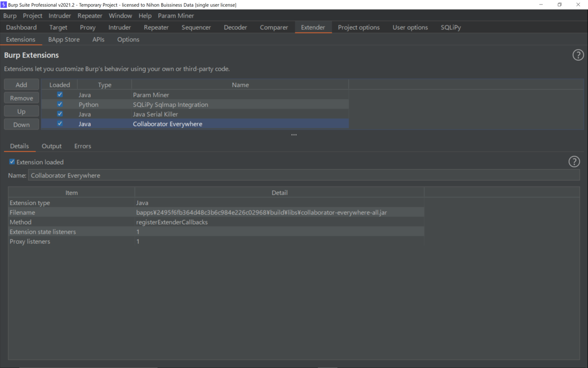
Task: Sort by the Loaded column header
Action: 60,85
